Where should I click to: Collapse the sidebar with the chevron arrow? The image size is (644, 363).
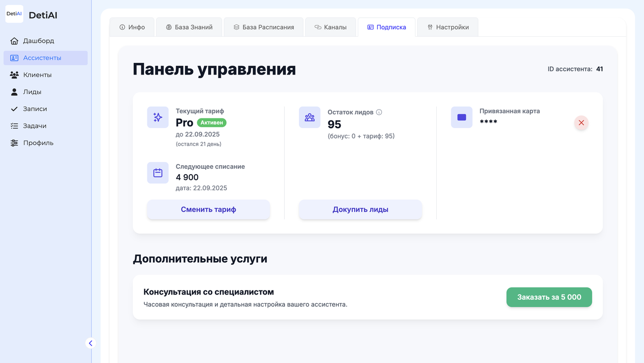click(x=90, y=343)
